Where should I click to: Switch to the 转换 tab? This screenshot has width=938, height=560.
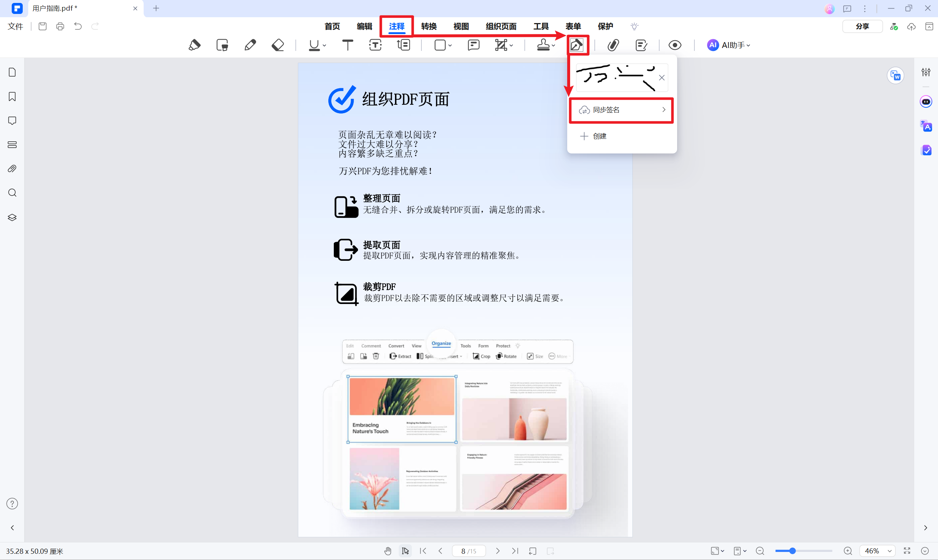coord(428,26)
